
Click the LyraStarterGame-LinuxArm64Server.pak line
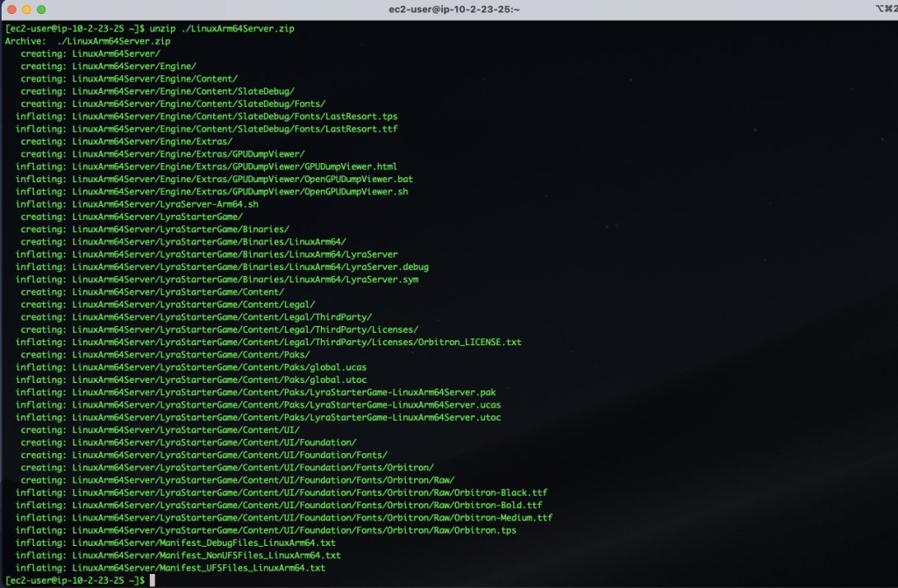(x=255, y=393)
